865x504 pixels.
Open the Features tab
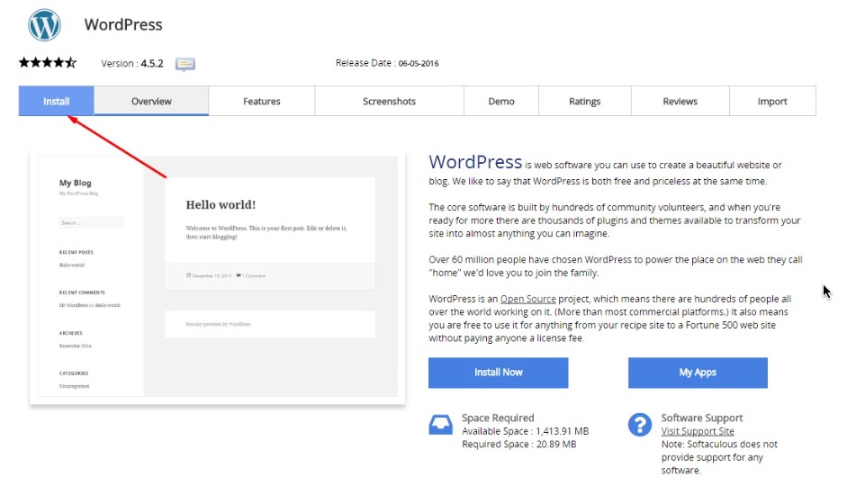(262, 101)
